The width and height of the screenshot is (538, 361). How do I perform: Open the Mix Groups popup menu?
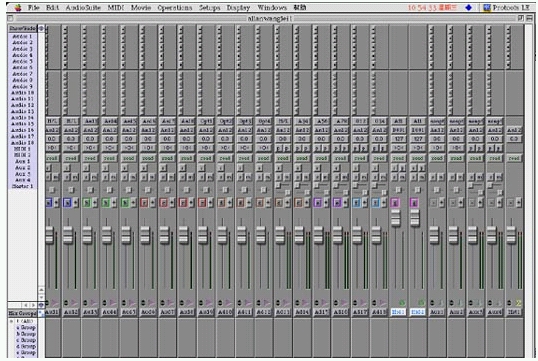[41, 313]
